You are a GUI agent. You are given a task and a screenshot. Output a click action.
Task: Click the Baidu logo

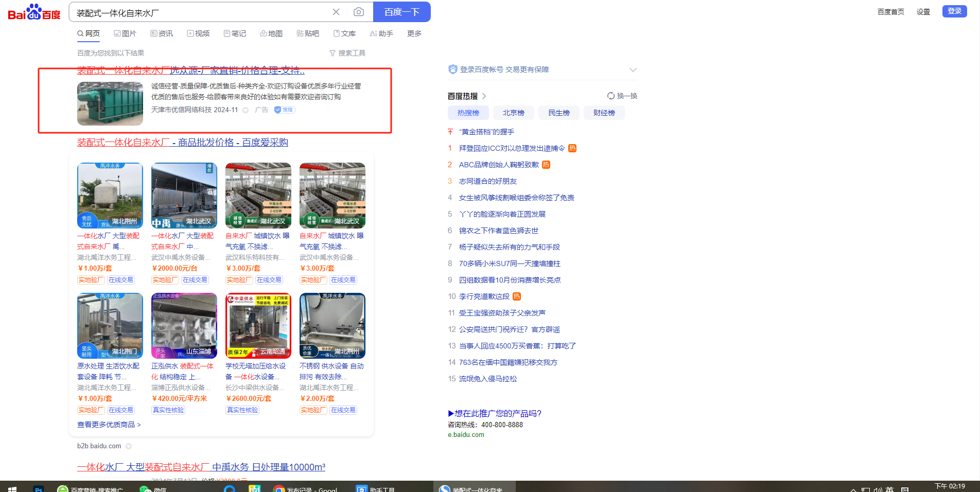coord(34,12)
